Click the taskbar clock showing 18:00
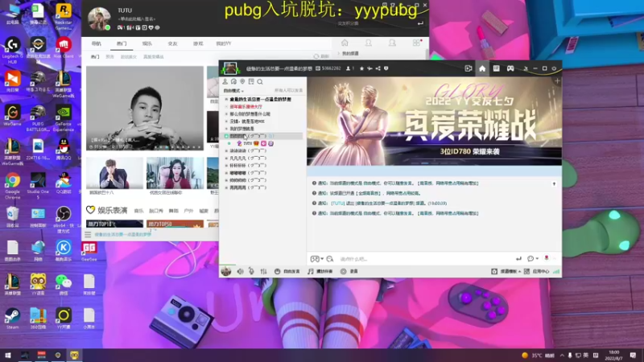 pyautogui.click(x=613, y=356)
